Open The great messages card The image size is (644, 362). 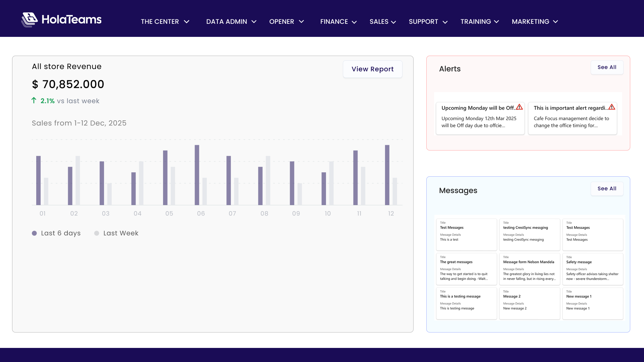tap(466, 269)
